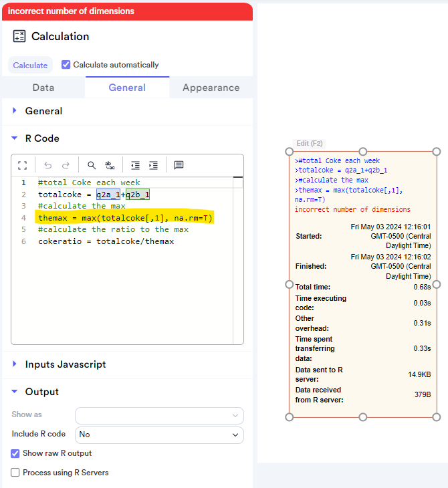Image resolution: width=448 pixels, height=488 pixels.
Task: Click the redo arrow in code toolbar
Action: tap(66, 165)
